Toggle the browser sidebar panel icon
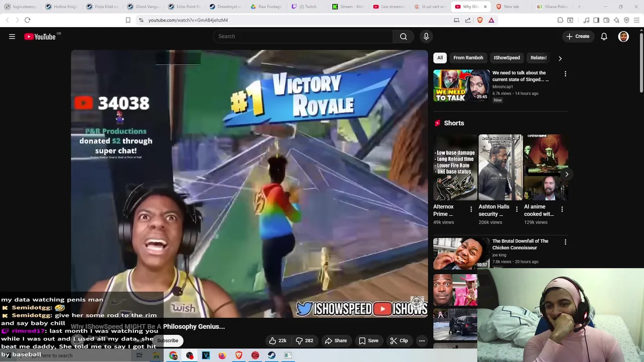This screenshot has width=644, height=362. tap(596, 20)
